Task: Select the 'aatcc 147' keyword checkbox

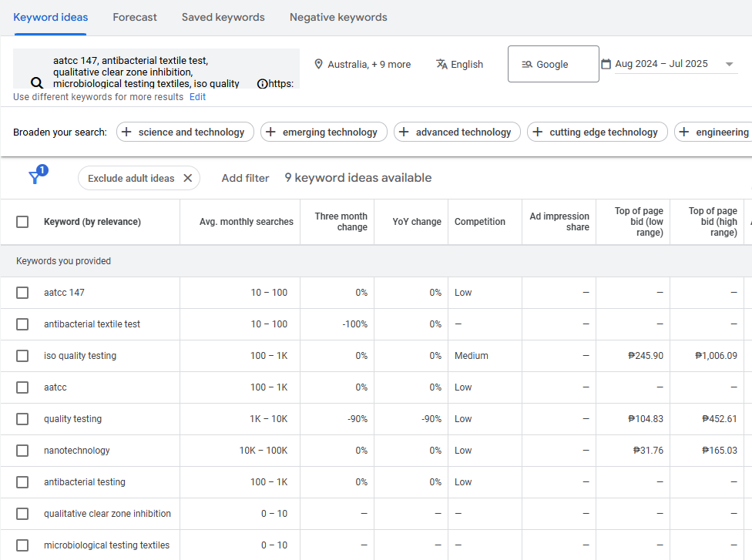Action: (22, 293)
